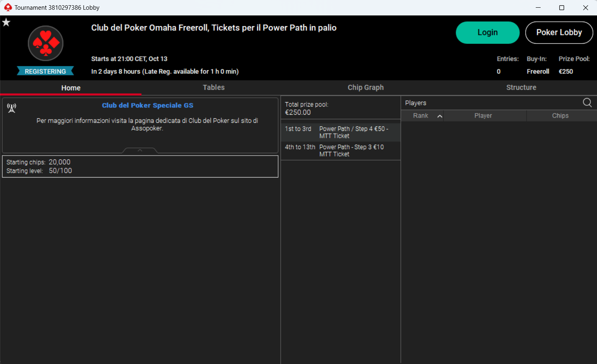597x364 pixels.
Task: Click the Players panel heading
Action: click(416, 103)
